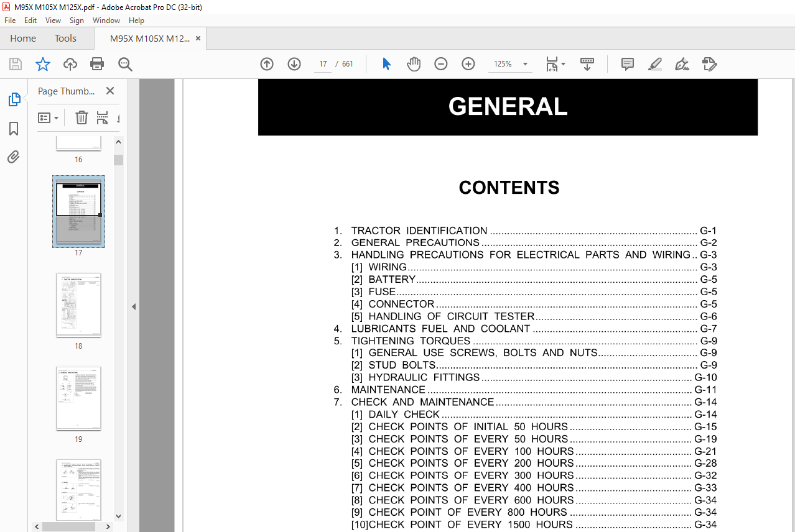This screenshot has width=795, height=532.
Task: Click thumbnails panel scroll up arrow
Action: [x=118, y=142]
